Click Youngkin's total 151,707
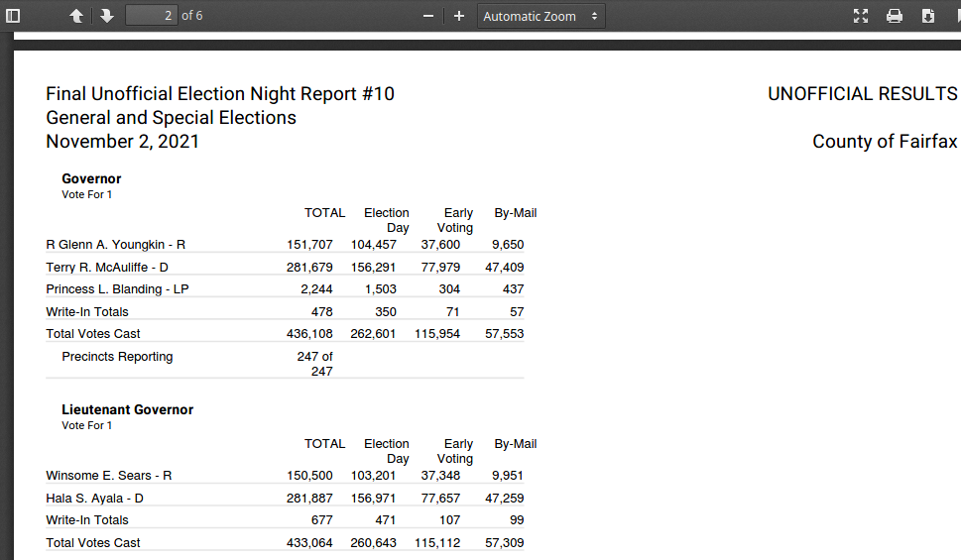Viewport: 961px width, 560px height. pyautogui.click(x=309, y=245)
